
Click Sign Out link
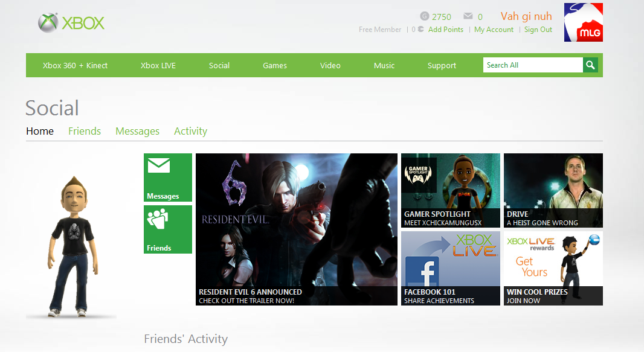(538, 30)
